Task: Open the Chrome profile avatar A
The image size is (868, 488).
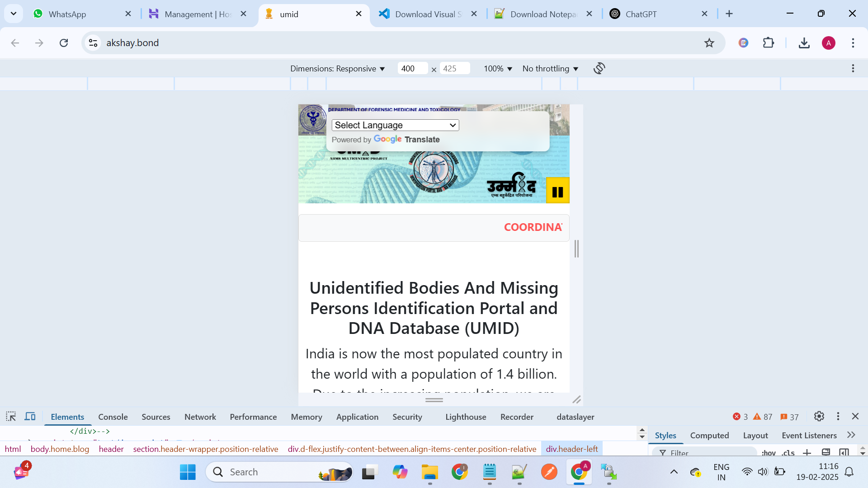Action: click(x=828, y=43)
